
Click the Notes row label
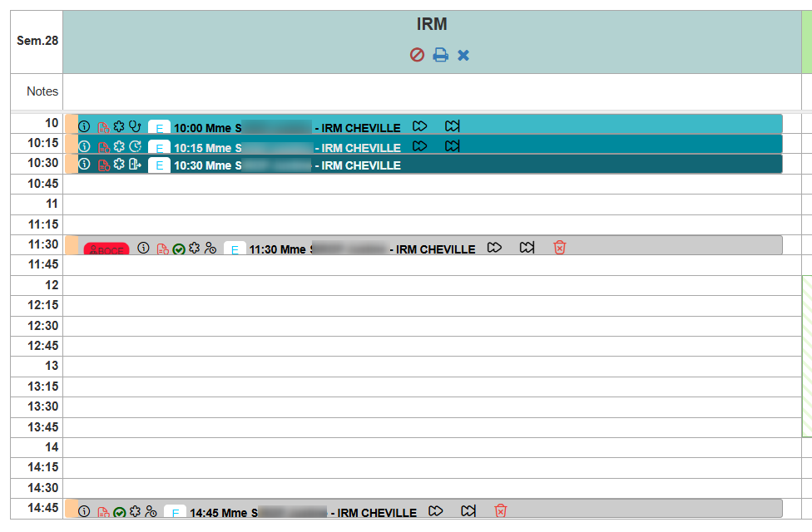42,91
